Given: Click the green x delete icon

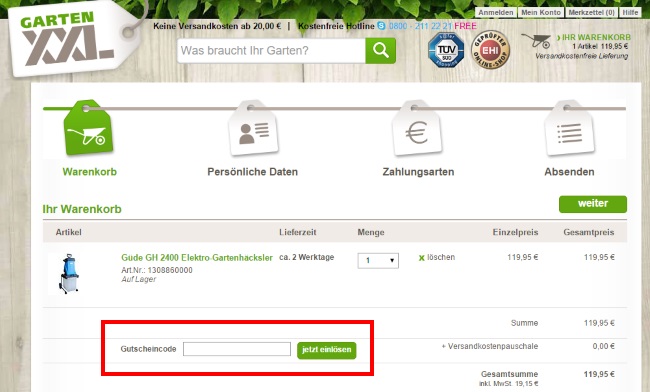Looking at the screenshot, I should click(x=422, y=258).
